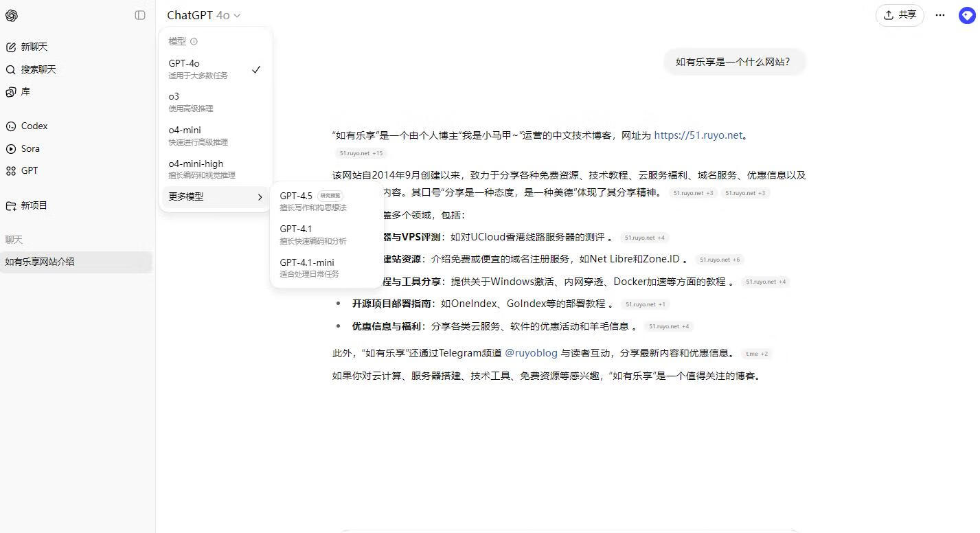Open the https://51.ruyo.net link
Viewport: 980px width, 533px height.
click(x=698, y=135)
